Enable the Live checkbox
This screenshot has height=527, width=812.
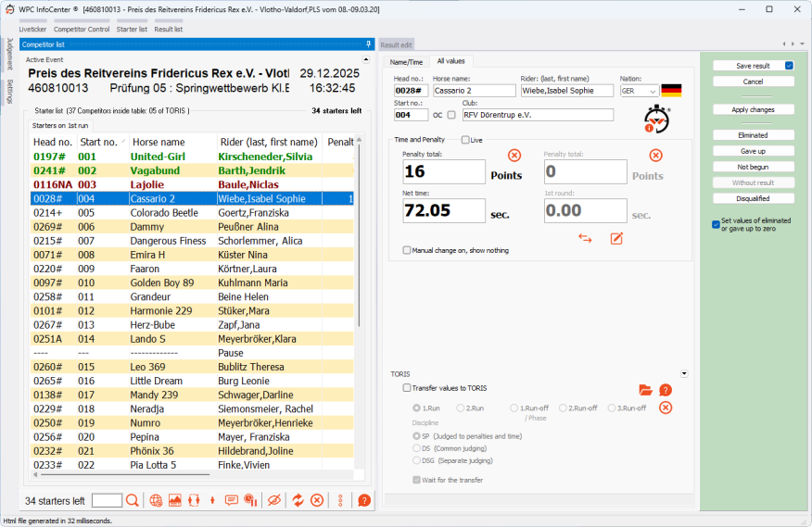[x=465, y=140]
